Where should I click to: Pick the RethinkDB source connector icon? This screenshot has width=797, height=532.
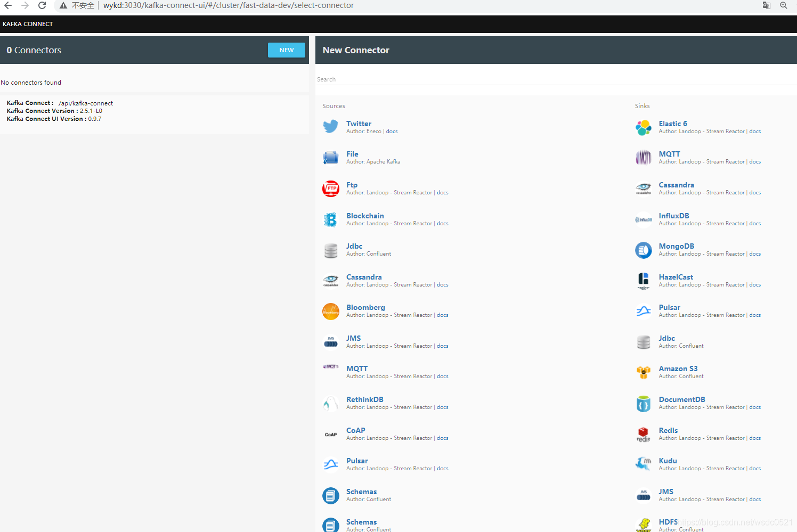point(331,404)
